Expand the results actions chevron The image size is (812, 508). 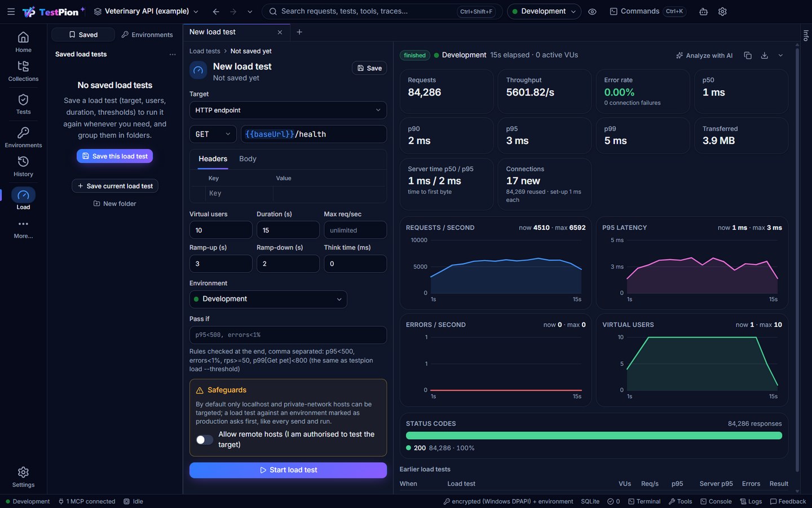click(780, 55)
